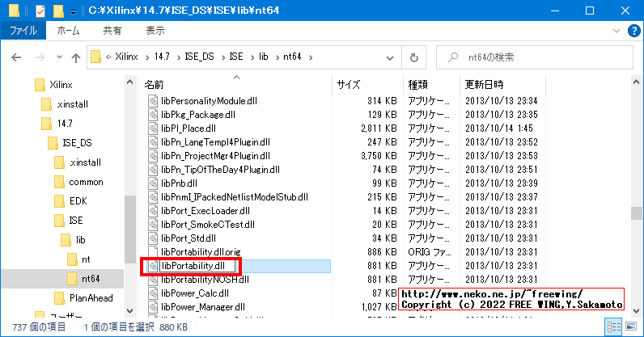
Task: Click the libPnb.dll file icon
Action: pyautogui.click(x=153, y=183)
